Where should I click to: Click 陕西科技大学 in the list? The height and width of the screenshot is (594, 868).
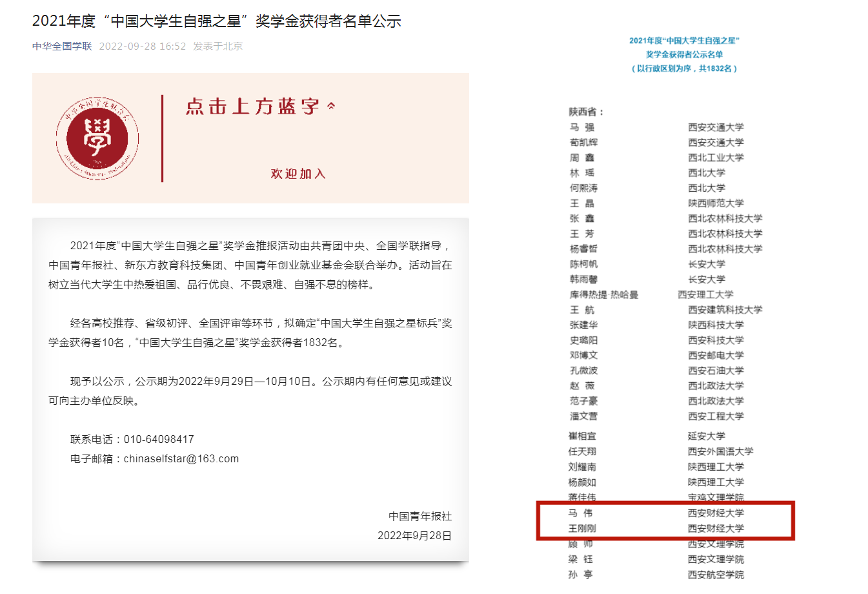click(x=716, y=325)
